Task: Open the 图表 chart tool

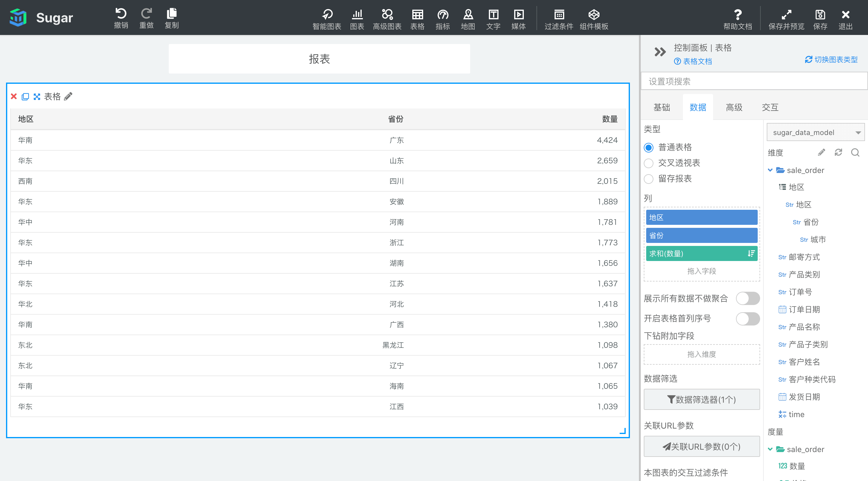Action: pyautogui.click(x=357, y=19)
